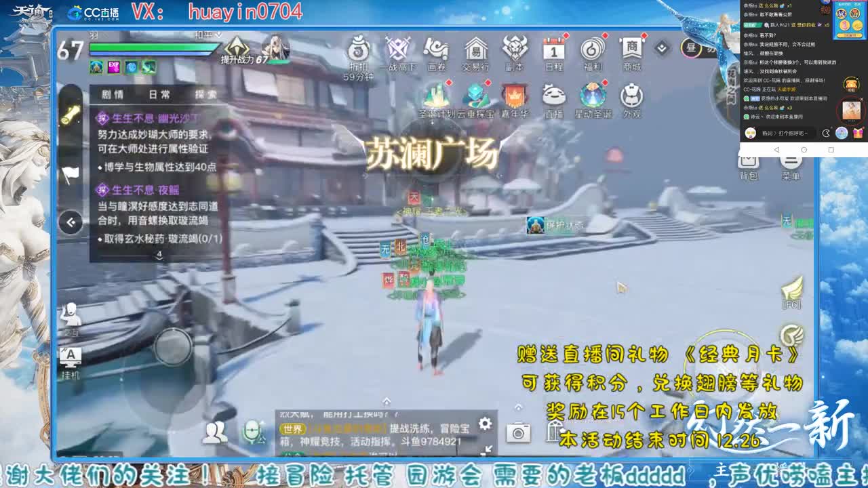
Task: Open the 副本 dungeon mask icon
Action: coord(515,49)
